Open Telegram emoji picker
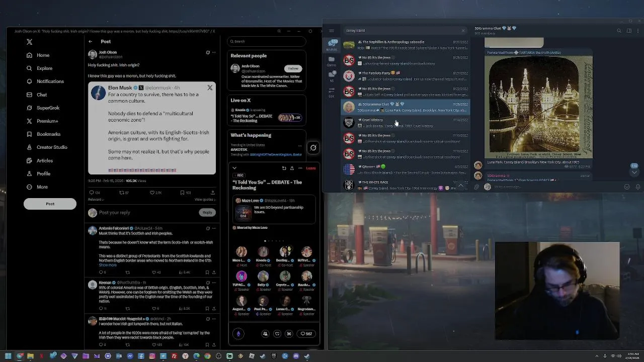Image resolution: width=644 pixels, height=362 pixels. [x=627, y=187]
